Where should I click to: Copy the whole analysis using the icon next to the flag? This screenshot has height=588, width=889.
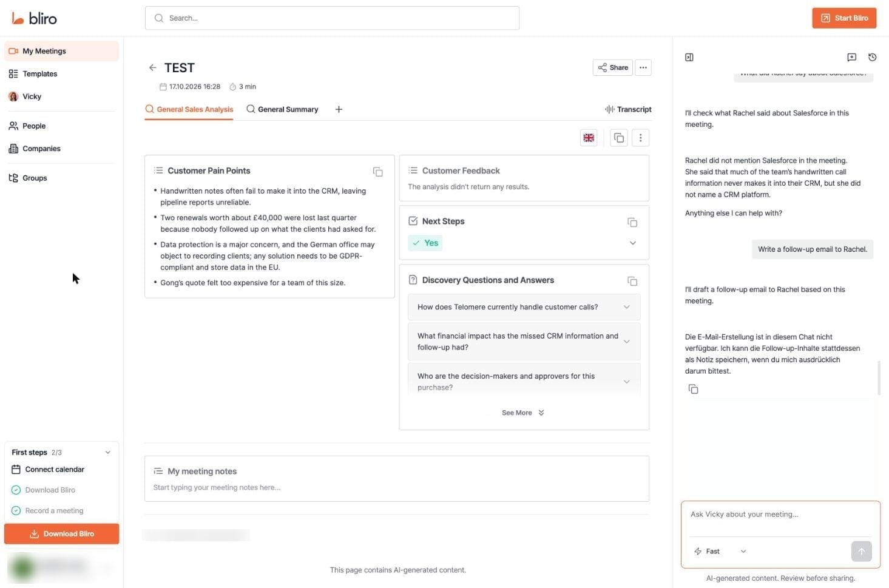pos(619,138)
